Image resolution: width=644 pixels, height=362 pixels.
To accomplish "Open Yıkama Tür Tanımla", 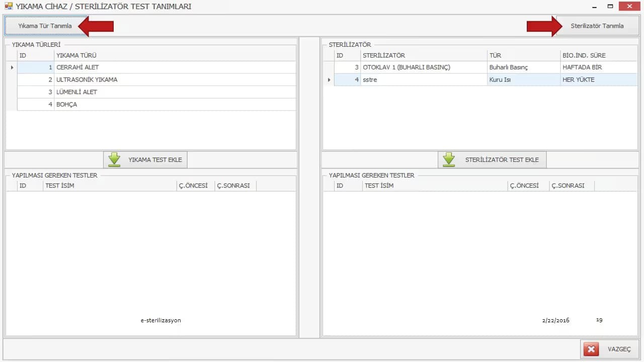I will click(x=45, y=26).
